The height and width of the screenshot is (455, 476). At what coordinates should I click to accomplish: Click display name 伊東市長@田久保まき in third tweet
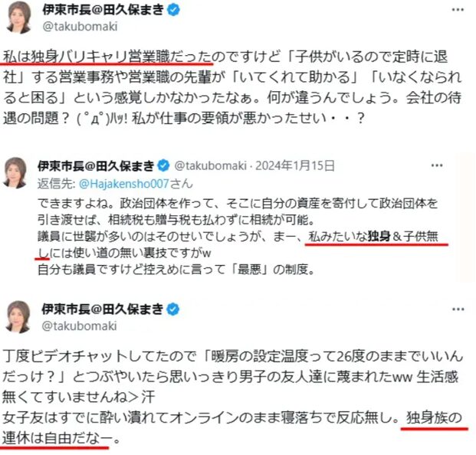[x=103, y=309]
